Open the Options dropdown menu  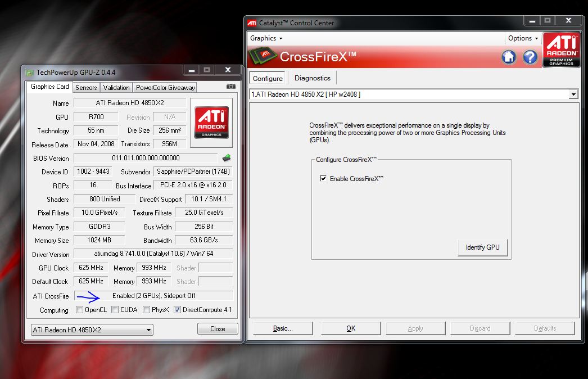pyautogui.click(x=523, y=38)
